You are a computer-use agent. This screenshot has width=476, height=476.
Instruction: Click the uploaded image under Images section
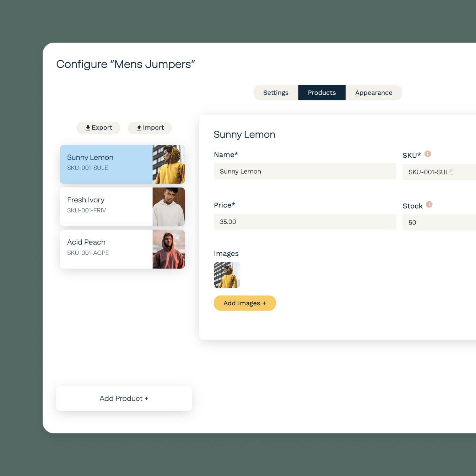[x=227, y=275]
